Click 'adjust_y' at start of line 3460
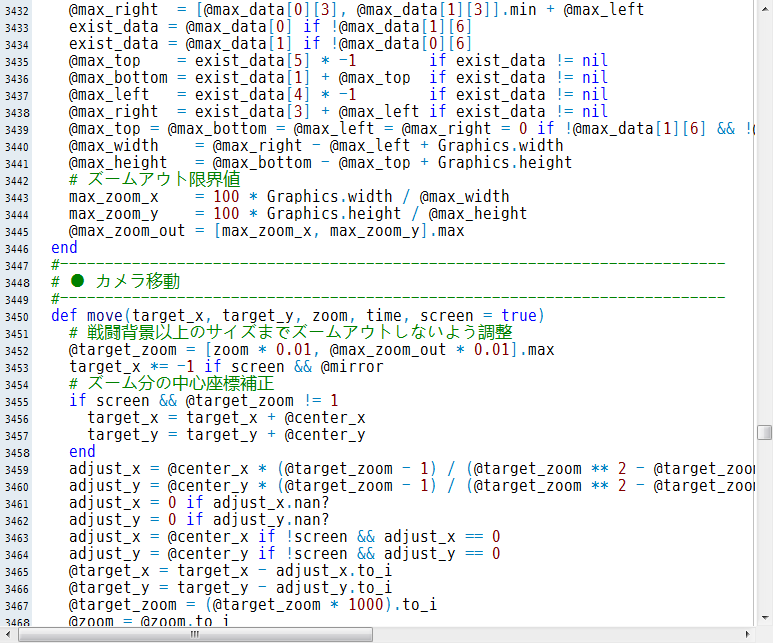Viewport: 773px width, 643px height. click(105, 486)
